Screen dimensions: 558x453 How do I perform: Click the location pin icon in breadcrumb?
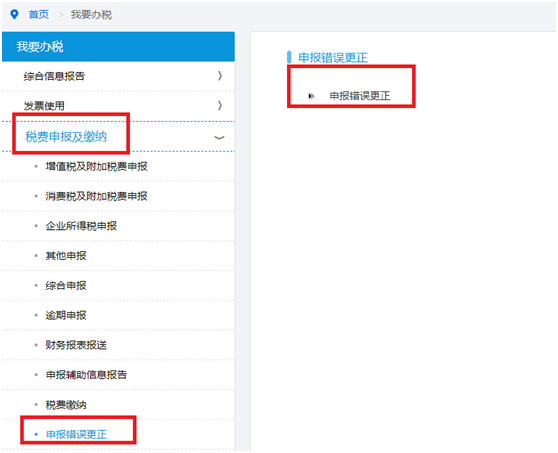tap(14, 15)
